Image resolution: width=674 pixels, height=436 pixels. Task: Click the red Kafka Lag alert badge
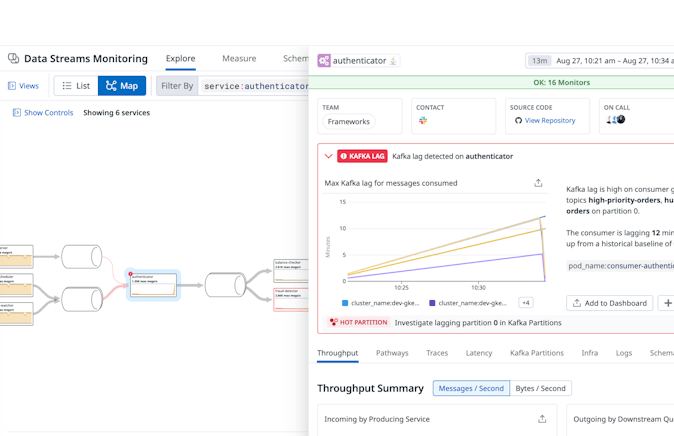[x=362, y=156]
